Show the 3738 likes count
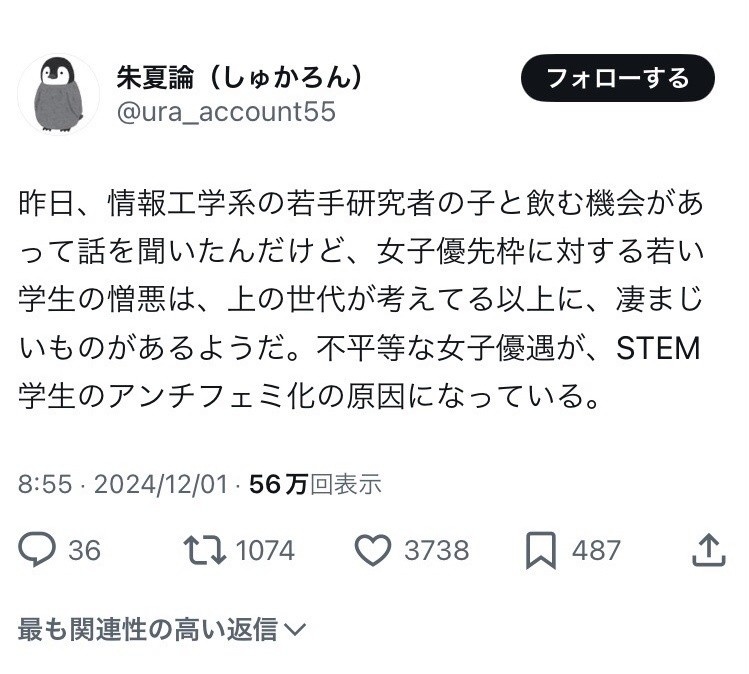Viewport: 749px width, 674px height. tap(438, 550)
